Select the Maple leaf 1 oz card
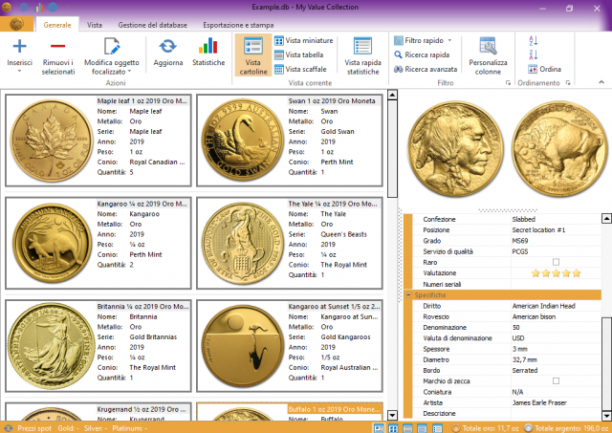The height and width of the screenshot is (433, 612). [x=98, y=140]
